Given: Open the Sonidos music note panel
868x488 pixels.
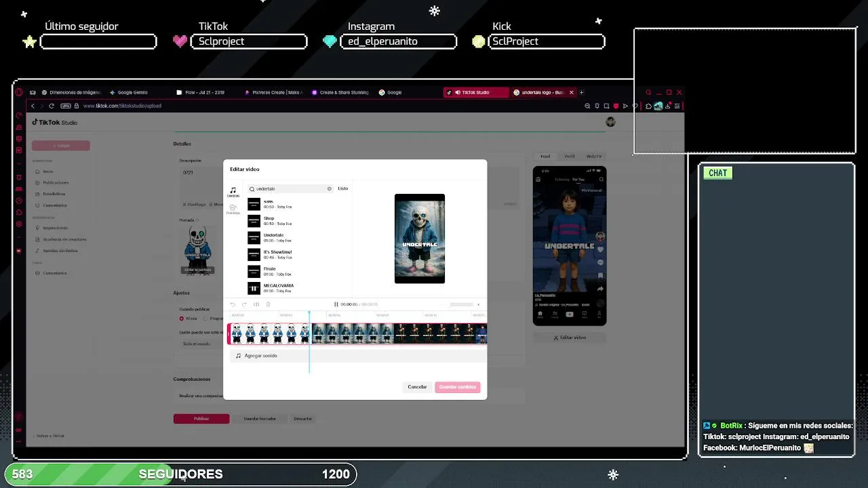Looking at the screenshot, I should click(x=233, y=192).
